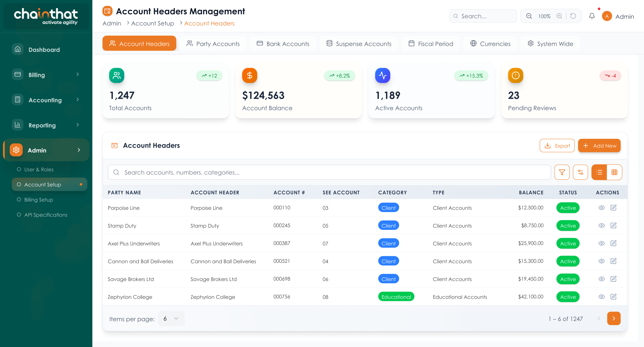Viewport: 644px width, 347px height.
Task: View Porpoise Line details with eye icon
Action: point(601,208)
